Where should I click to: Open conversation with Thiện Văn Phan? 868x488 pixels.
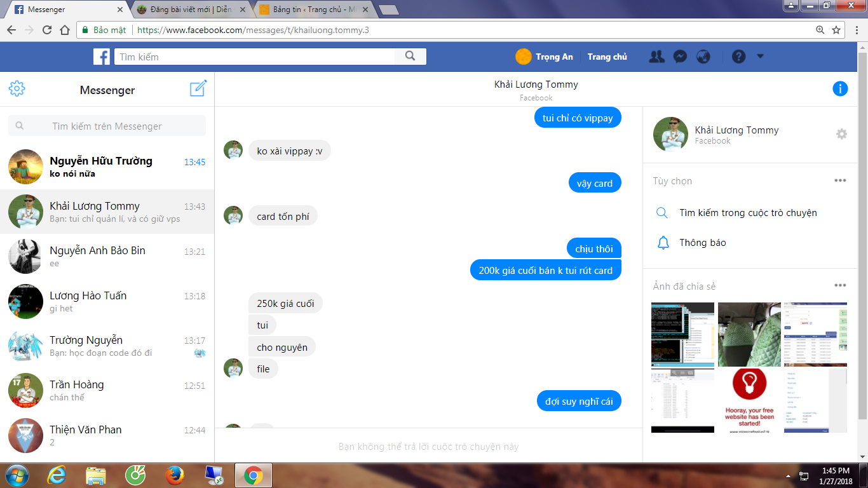107,435
